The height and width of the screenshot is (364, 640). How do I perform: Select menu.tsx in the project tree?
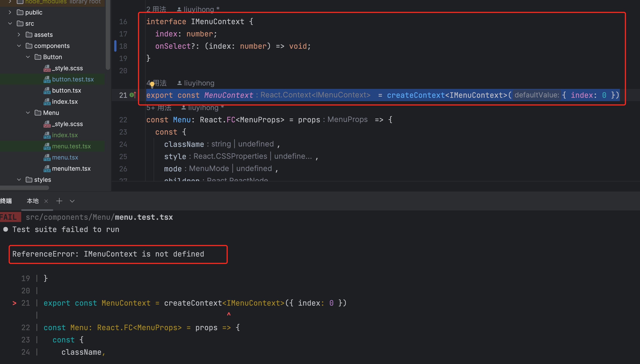tap(65, 157)
